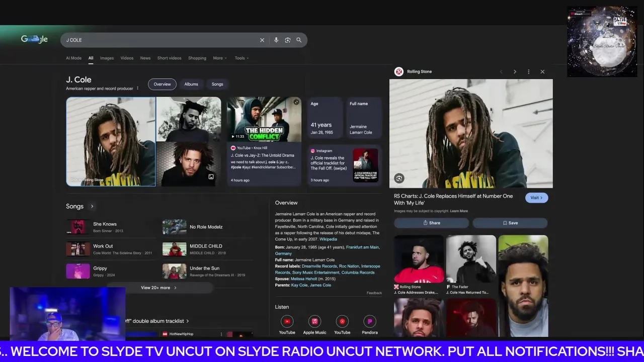Image resolution: width=644 pixels, height=362 pixels.
Task: Open large J. Cole Rolling Stone thumbnail
Action: pyautogui.click(x=111, y=142)
